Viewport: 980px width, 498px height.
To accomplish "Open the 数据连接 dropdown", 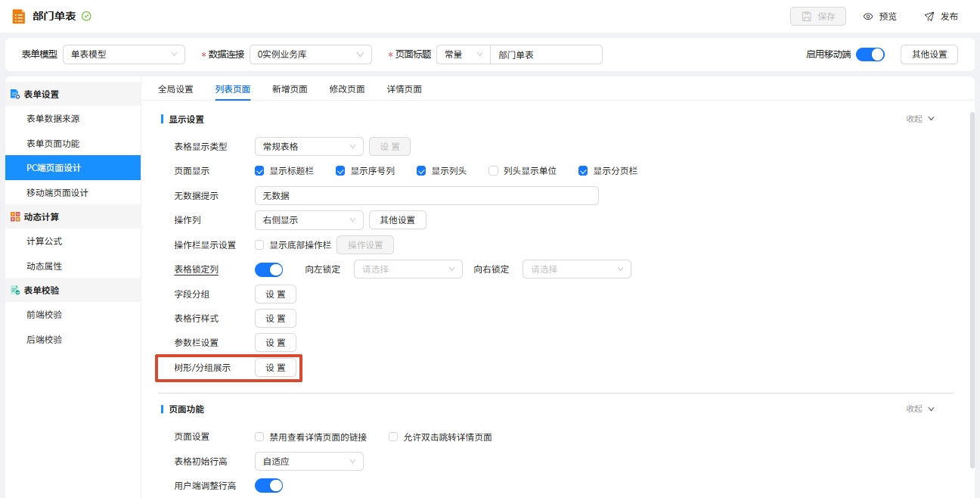I will point(311,54).
